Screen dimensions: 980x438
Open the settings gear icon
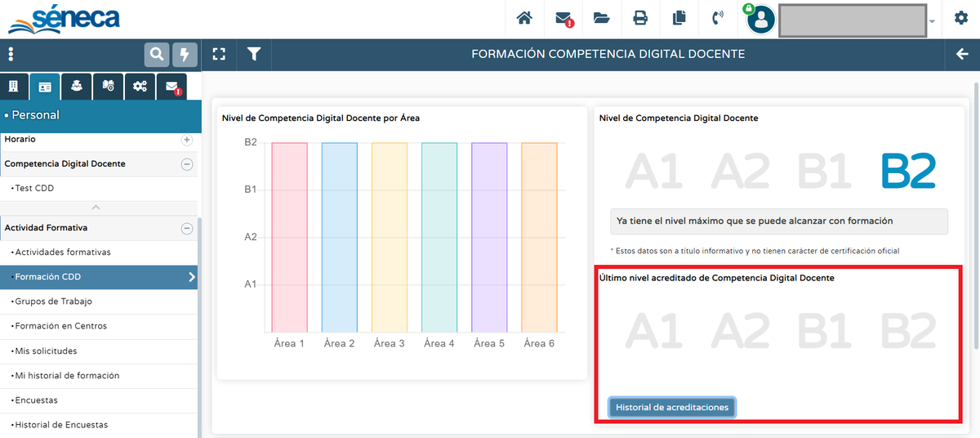[961, 18]
